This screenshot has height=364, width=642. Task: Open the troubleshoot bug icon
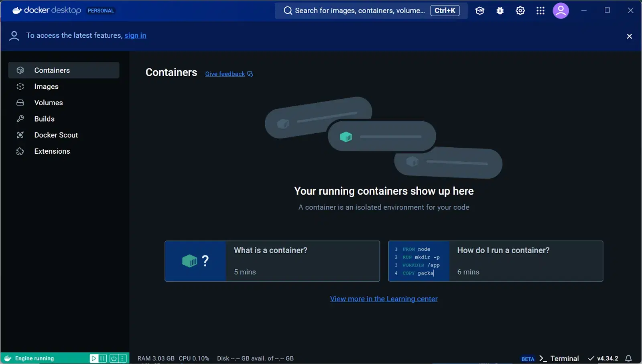pyautogui.click(x=500, y=11)
